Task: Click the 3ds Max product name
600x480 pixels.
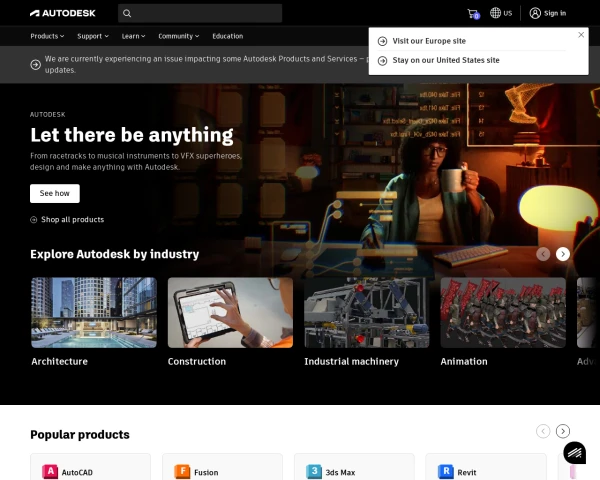Action: point(340,473)
